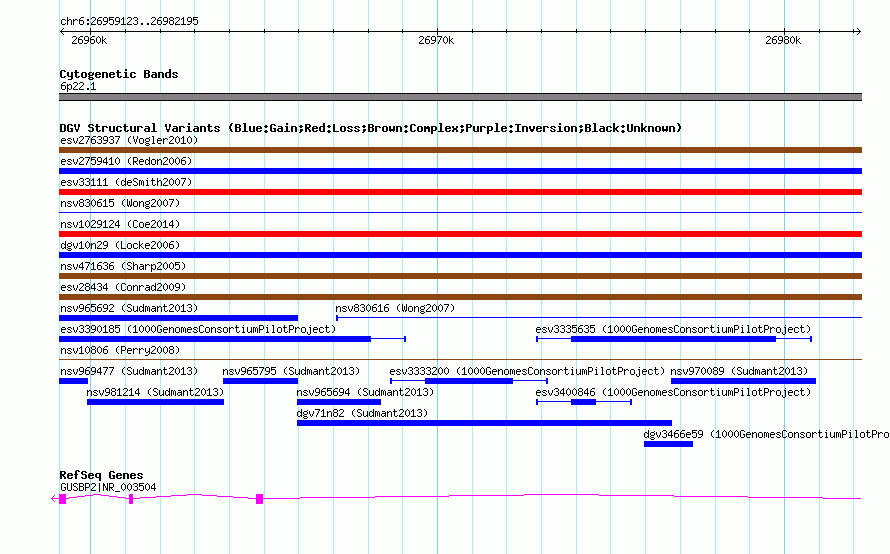Screen dimensions: 890x554
Task: Click the blue dgv10n29 (Locke2006) bar
Action: click(460, 255)
